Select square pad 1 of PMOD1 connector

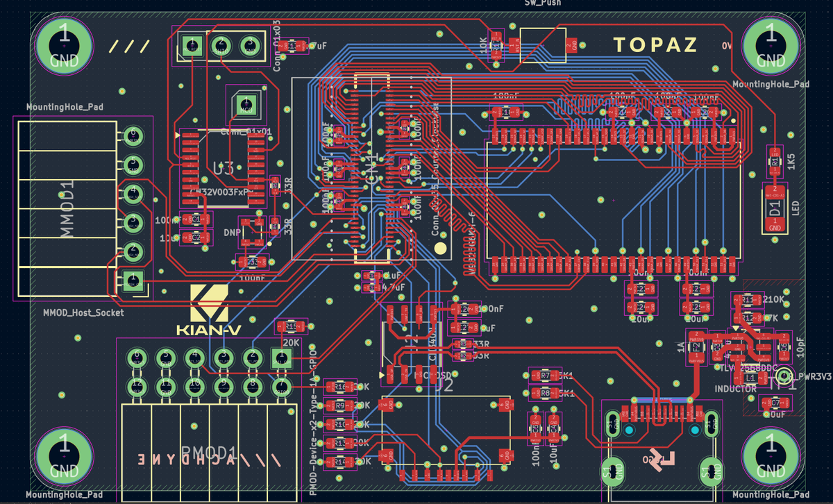[281, 358]
